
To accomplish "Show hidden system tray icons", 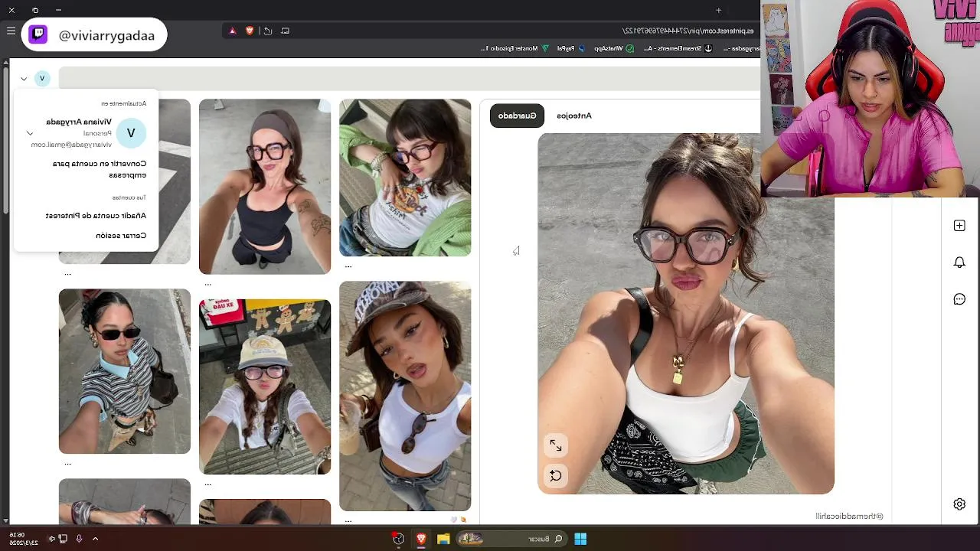I will pyautogui.click(x=95, y=539).
